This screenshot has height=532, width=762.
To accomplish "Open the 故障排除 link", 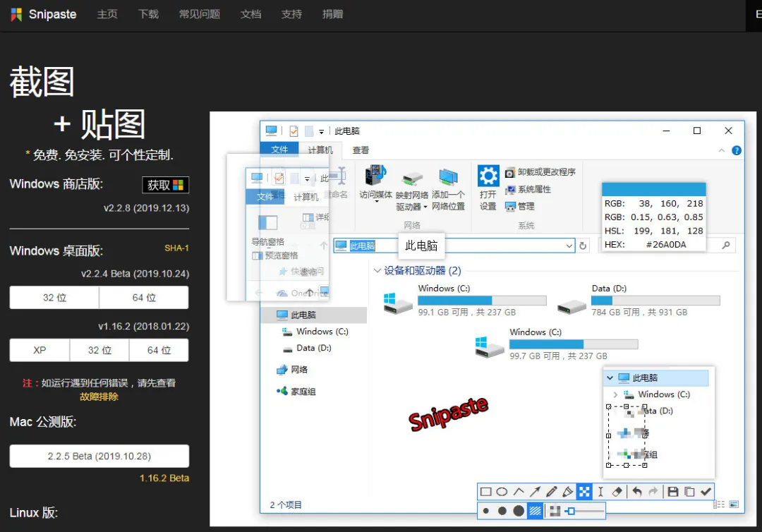I will tap(99, 397).
